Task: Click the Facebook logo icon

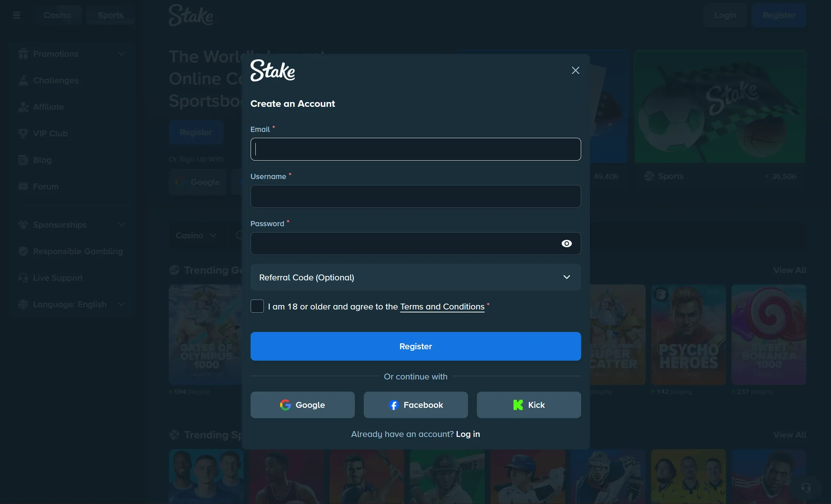Action: tap(394, 405)
